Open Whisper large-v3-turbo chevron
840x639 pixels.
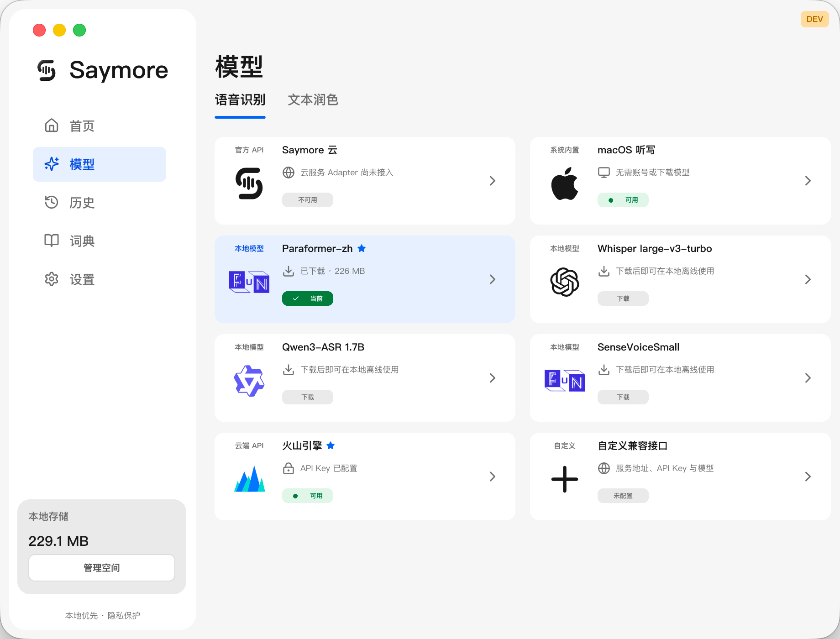[x=808, y=279]
